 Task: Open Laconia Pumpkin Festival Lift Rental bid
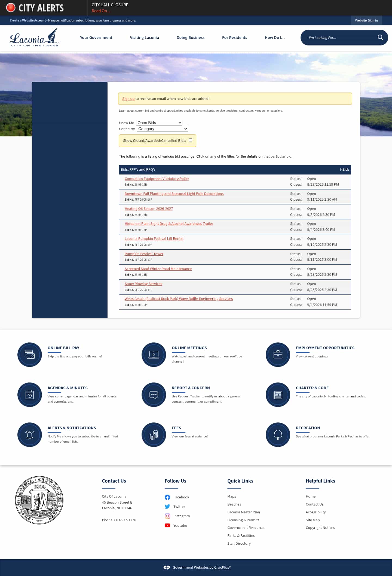pos(154,238)
